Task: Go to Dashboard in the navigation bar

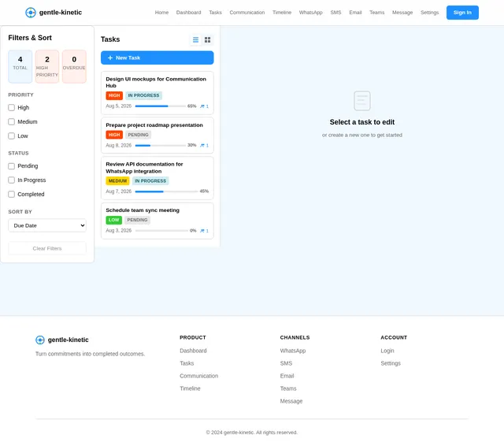Action: tap(189, 13)
